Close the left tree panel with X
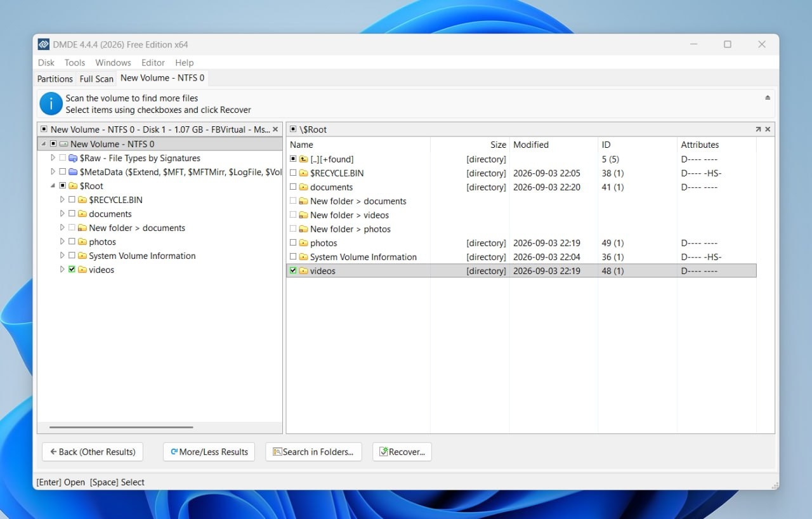The image size is (812, 519). pyautogui.click(x=275, y=129)
